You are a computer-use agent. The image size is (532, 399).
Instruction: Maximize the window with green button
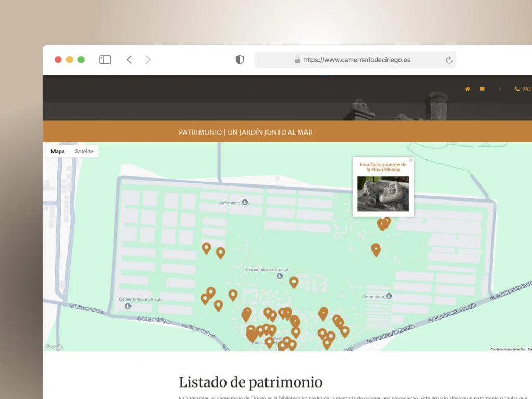point(81,60)
